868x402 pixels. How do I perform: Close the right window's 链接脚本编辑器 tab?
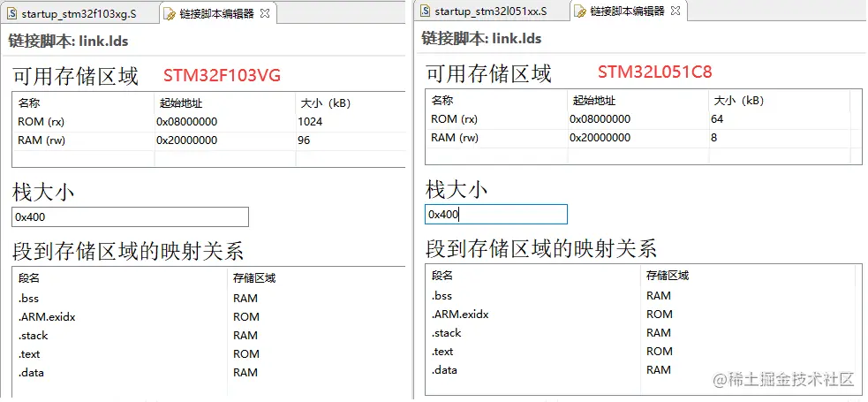(676, 11)
